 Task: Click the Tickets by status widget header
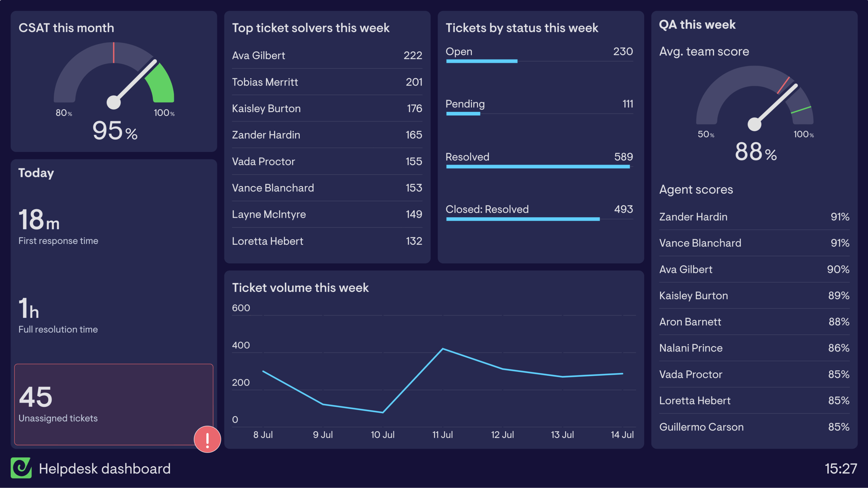(522, 28)
